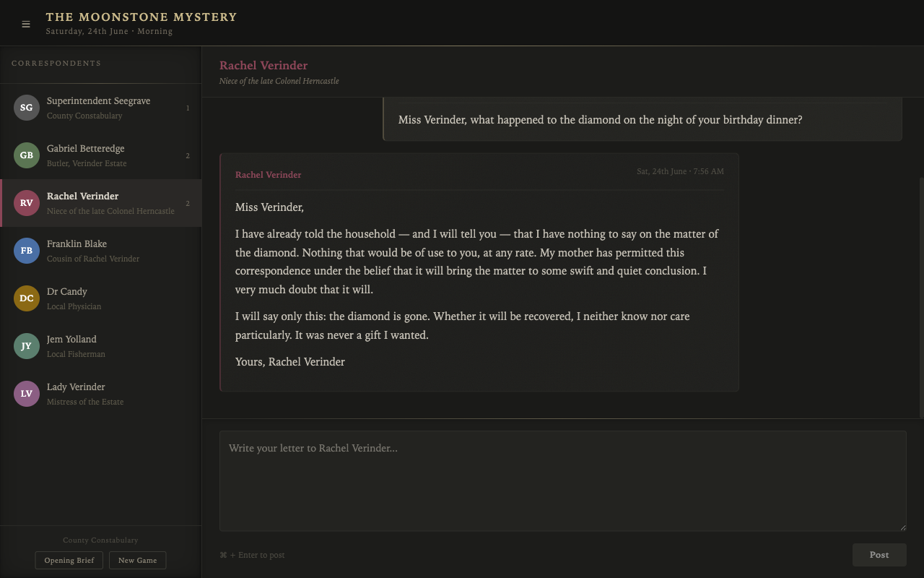Click Dr Candy's DC avatar
Screen dimensions: 924x578
point(27,298)
